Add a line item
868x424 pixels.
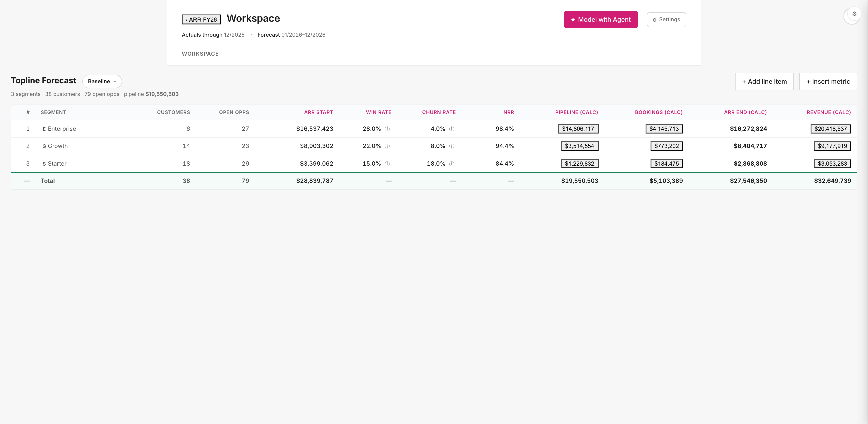(x=764, y=82)
